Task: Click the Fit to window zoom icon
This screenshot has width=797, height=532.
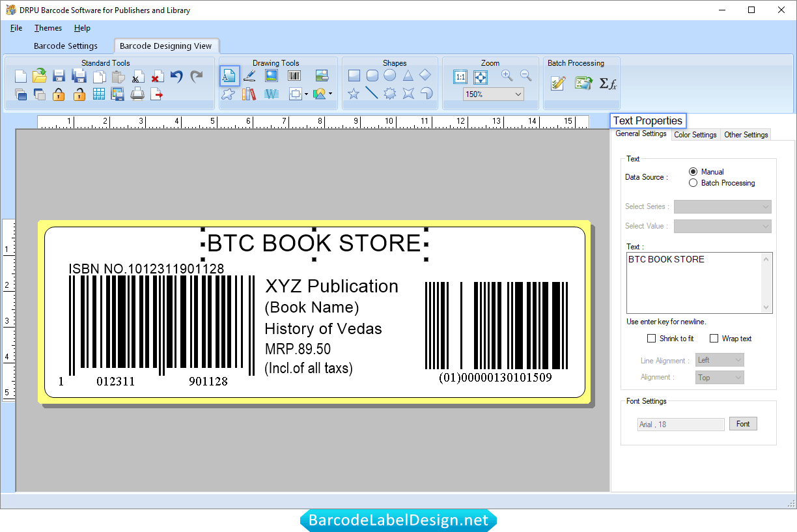Action: click(481, 77)
